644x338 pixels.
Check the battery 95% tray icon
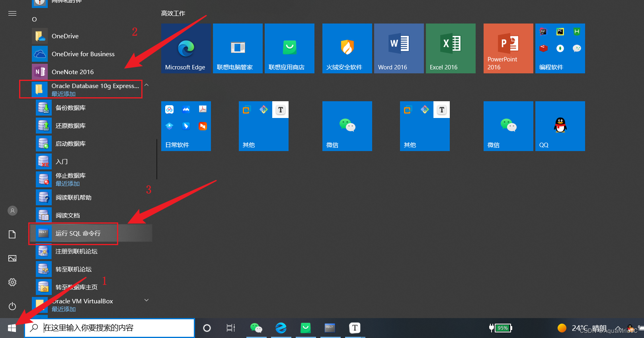(501, 328)
